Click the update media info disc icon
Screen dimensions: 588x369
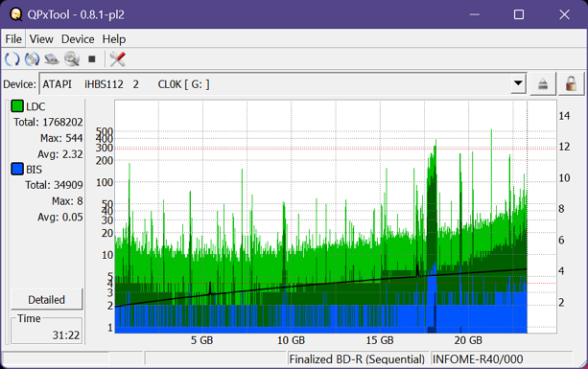32,59
